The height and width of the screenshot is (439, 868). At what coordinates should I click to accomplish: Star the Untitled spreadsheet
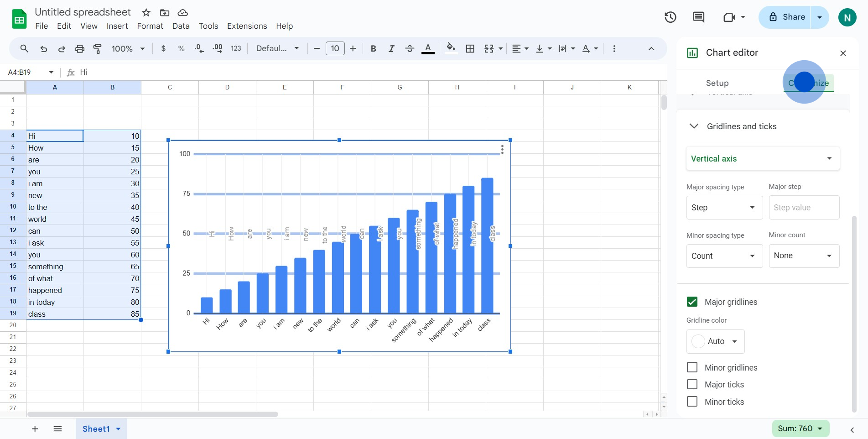tap(146, 13)
